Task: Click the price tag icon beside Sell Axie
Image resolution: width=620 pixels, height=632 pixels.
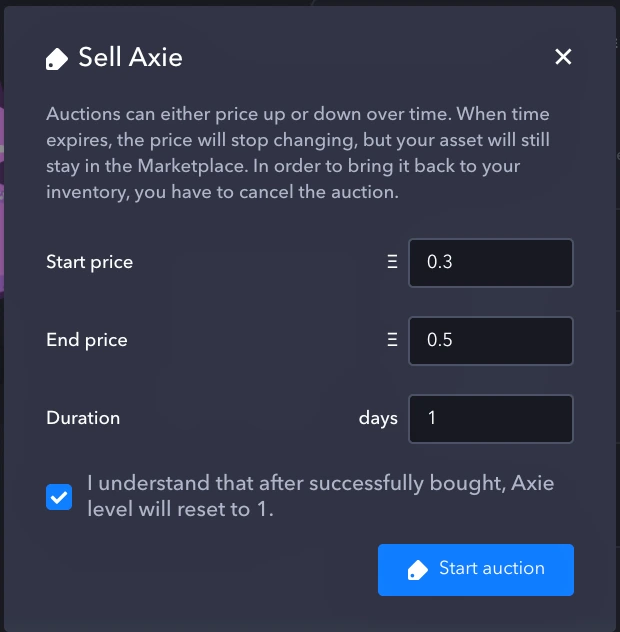Action: (56, 59)
